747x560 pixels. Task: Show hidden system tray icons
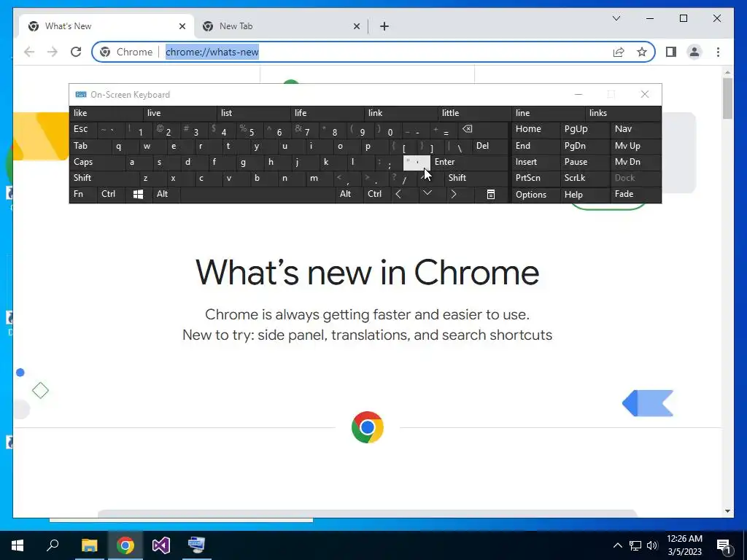(x=617, y=545)
